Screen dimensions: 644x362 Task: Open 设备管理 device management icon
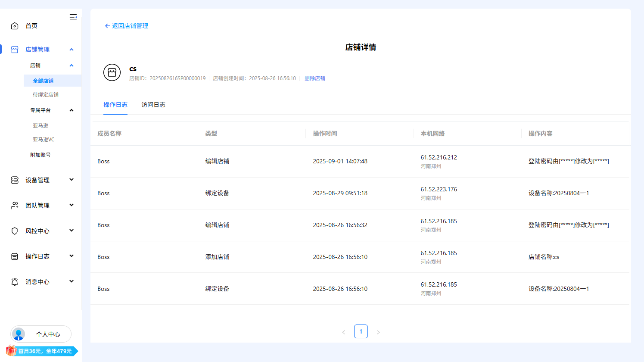pyautogui.click(x=14, y=180)
